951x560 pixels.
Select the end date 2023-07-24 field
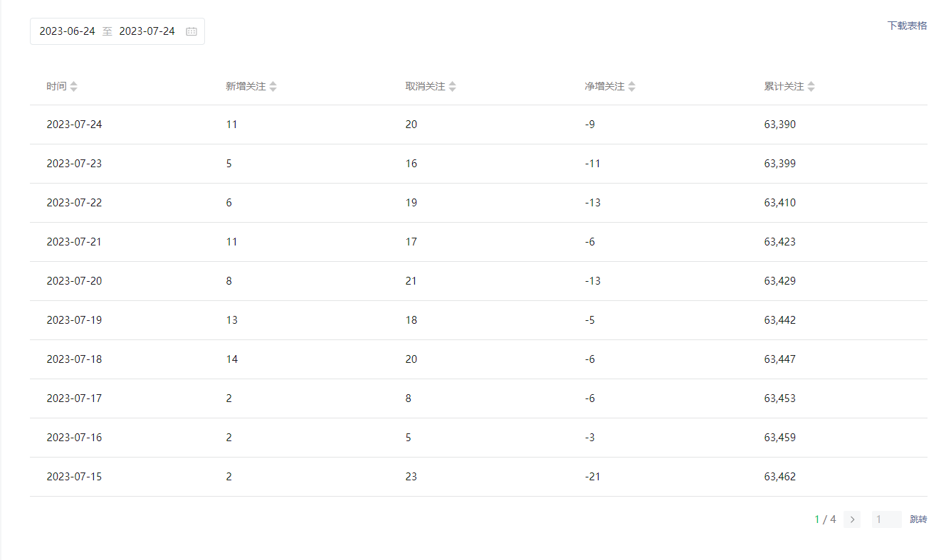pyautogui.click(x=147, y=31)
